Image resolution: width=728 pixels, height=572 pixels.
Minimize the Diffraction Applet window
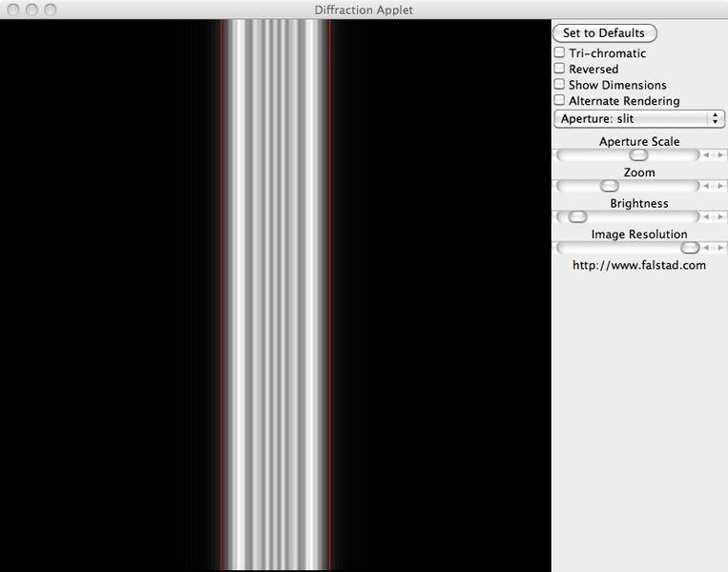click(31, 10)
